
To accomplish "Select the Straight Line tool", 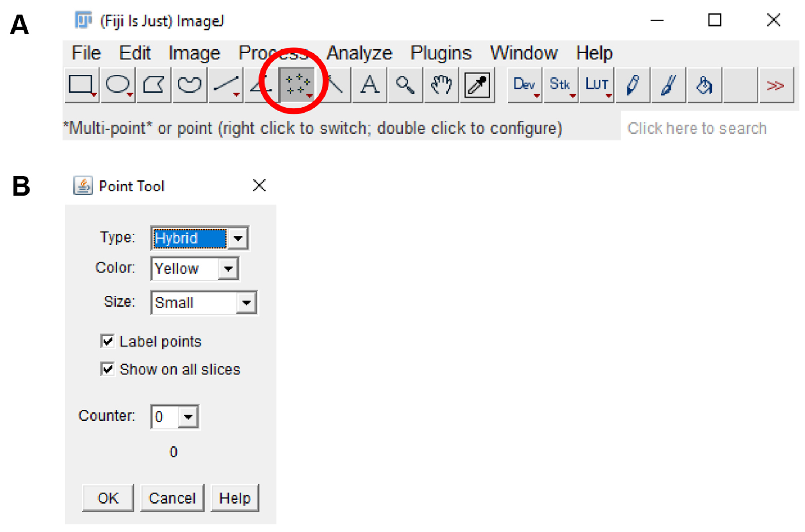I will point(226,85).
